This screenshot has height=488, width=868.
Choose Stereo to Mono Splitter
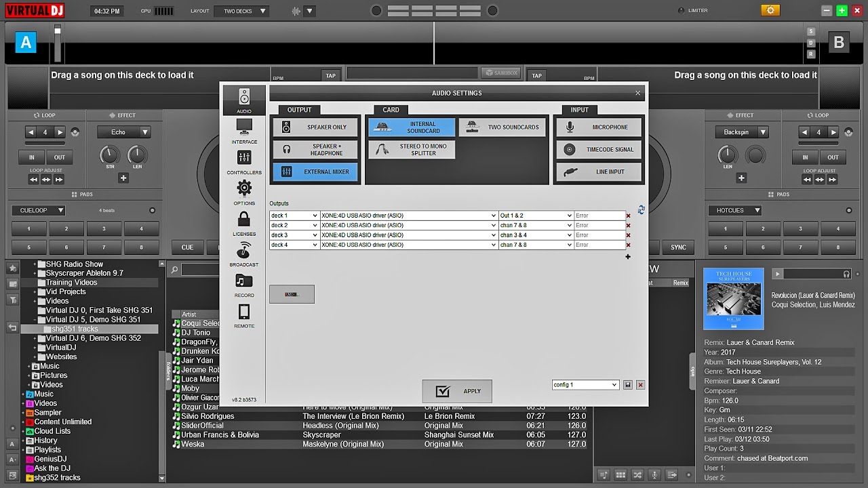coord(412,150)
